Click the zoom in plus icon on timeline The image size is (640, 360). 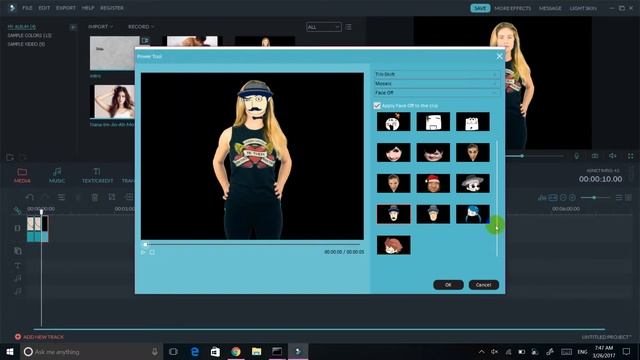[572, 198]
